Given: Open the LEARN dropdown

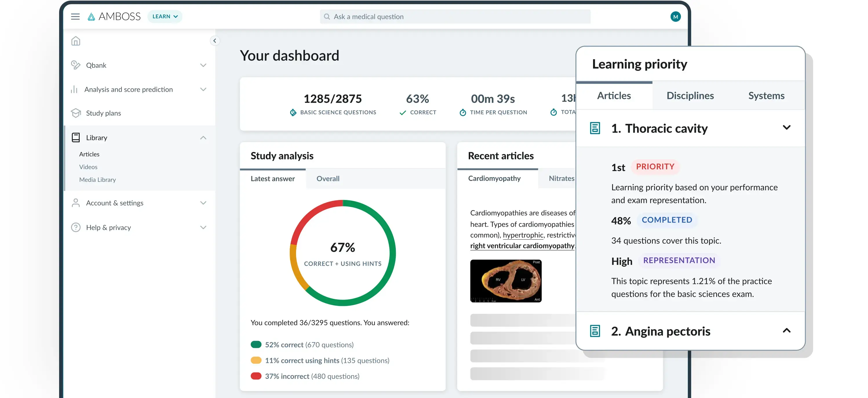Looking at the screenshot, I should coord(165,16).
